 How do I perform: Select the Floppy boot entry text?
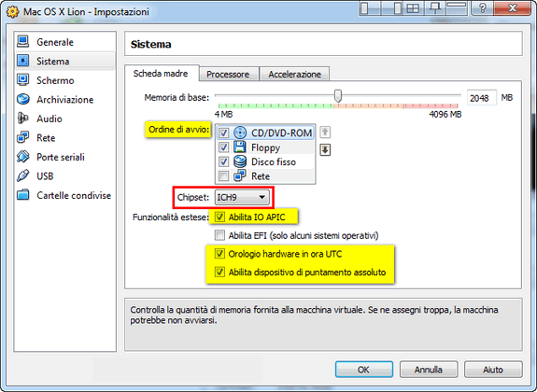(266, 147)
